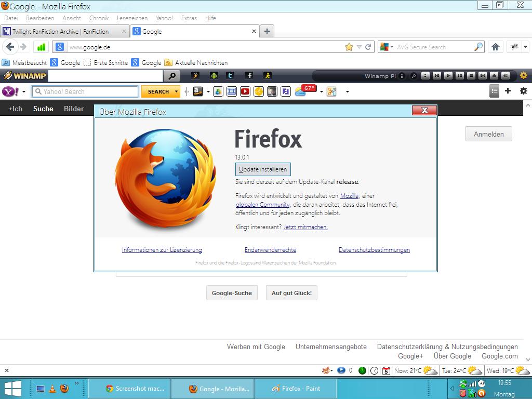Open the weather 67° icon in the Yahoo toolbar
Screen dimensions: 532x399
(x=305, y=90)
